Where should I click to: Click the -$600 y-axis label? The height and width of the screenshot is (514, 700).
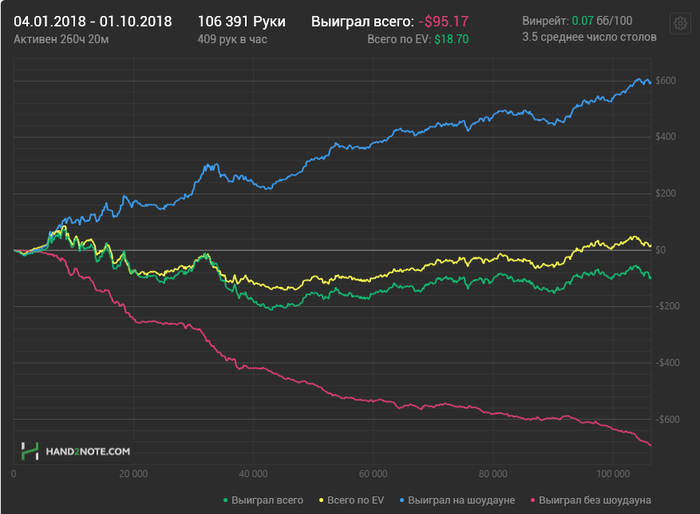click(x=667, y=419)
